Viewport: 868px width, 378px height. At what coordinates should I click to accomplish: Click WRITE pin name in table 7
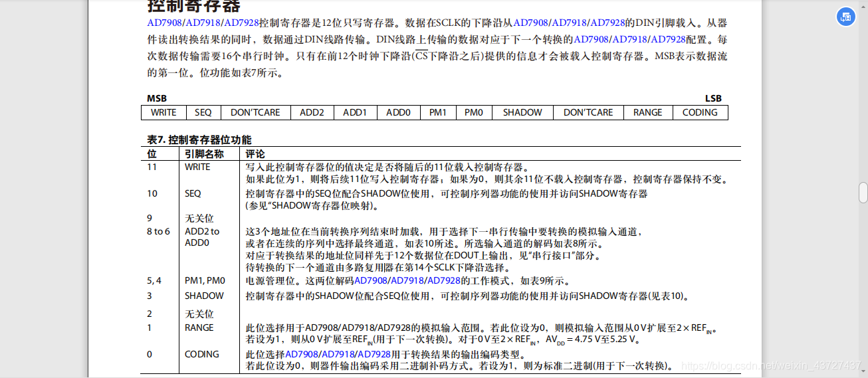click(197, 167)
